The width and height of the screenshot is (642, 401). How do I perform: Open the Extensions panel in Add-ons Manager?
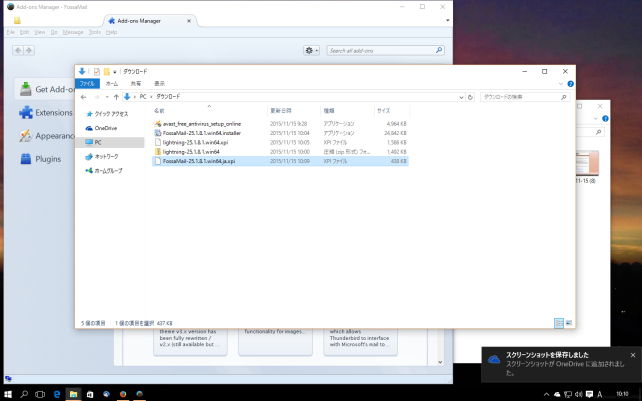tap(45, 113)
